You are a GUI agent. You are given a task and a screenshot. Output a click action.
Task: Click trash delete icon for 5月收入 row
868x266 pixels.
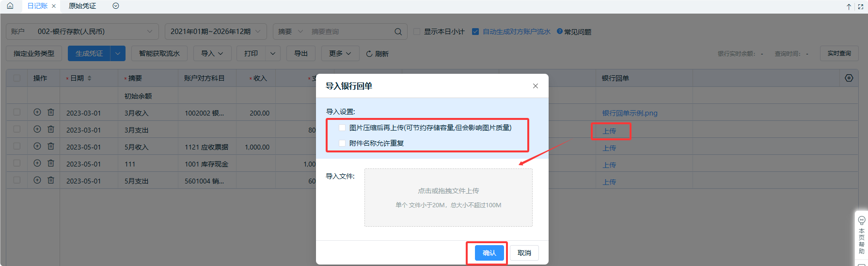click(51, 146)
